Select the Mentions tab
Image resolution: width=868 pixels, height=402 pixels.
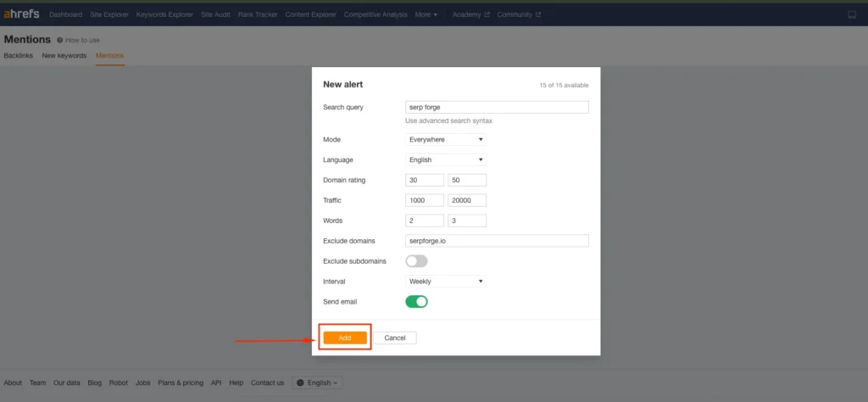109,56
